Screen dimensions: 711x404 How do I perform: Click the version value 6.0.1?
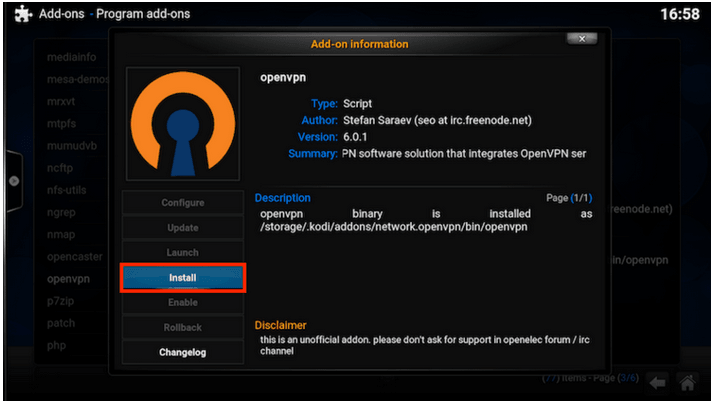(x=355, y=137)
